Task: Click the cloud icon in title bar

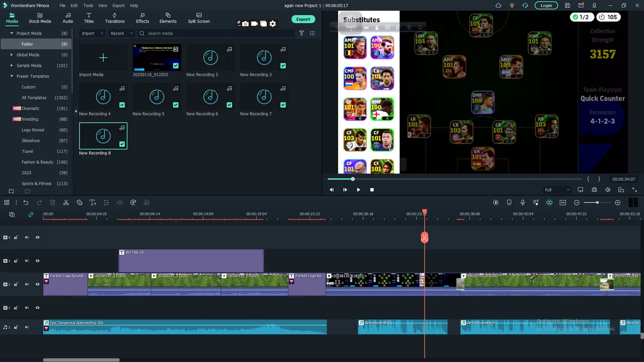Action: [498, 6]
